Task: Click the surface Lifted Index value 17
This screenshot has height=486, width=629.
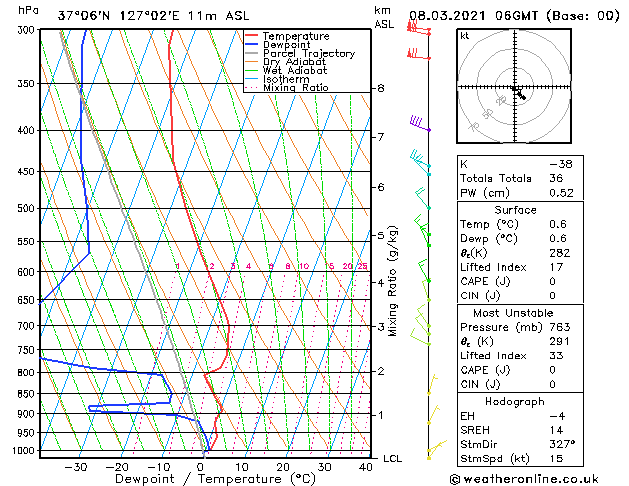Action: [556, 267]
